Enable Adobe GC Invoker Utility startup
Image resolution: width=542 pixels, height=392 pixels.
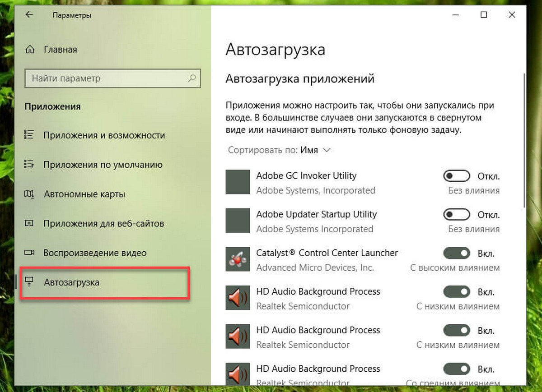click(x=457, y=175)
